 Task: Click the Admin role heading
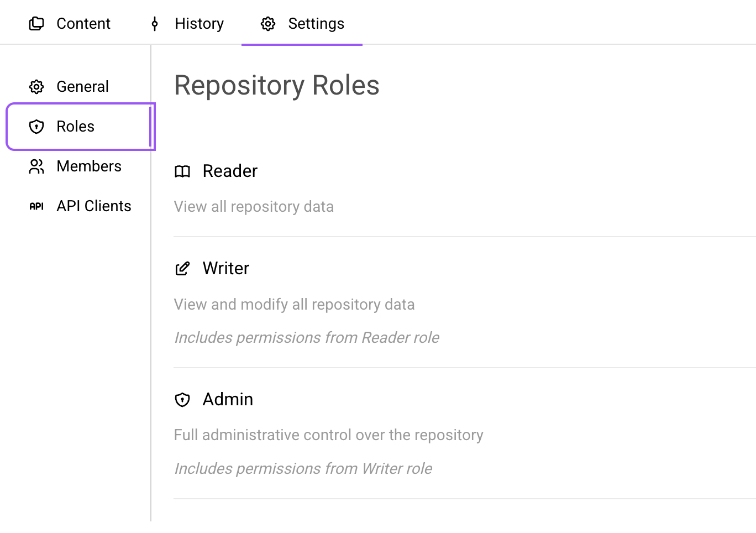point(228,400)
